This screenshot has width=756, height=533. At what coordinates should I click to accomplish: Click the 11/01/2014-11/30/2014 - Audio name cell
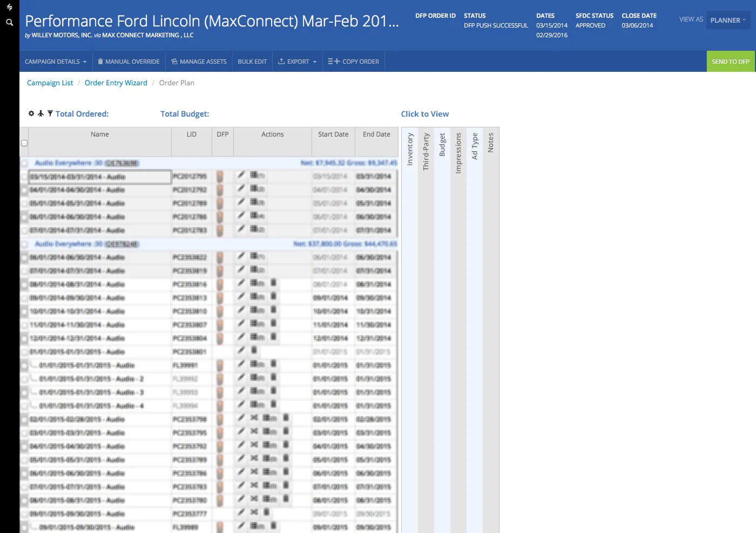coord(100,325)
